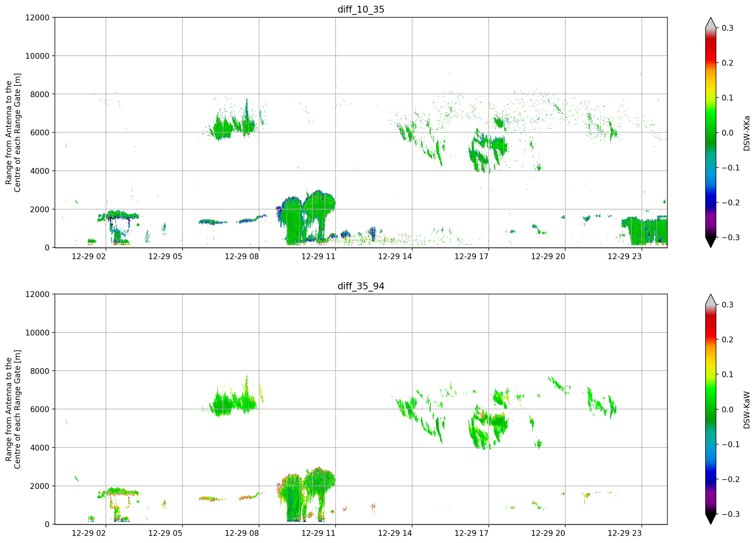The width and height of the screenshot is (756, 543).
Task: Click the 12-29 05 tick under diff_35_94
Action: tap(165, 533)
